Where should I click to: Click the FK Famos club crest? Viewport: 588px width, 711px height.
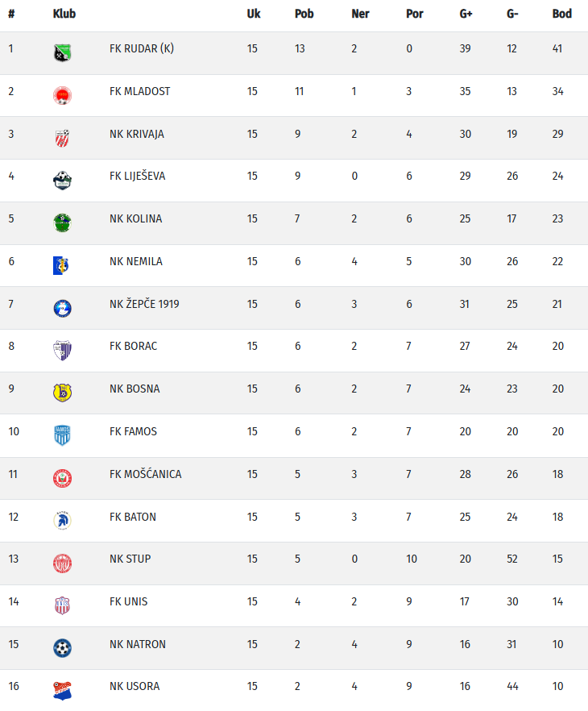click(62, 435)
